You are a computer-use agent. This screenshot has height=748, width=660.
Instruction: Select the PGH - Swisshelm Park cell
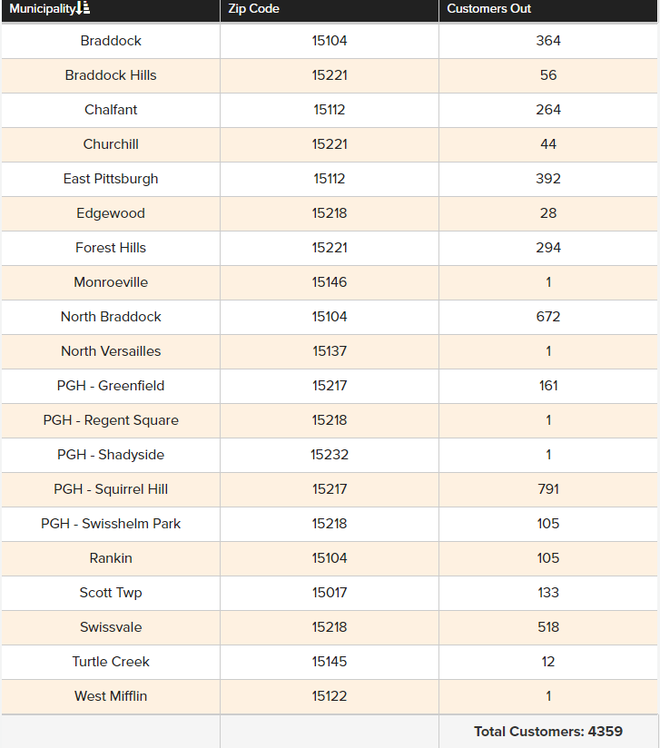click(x=111, y=524)
